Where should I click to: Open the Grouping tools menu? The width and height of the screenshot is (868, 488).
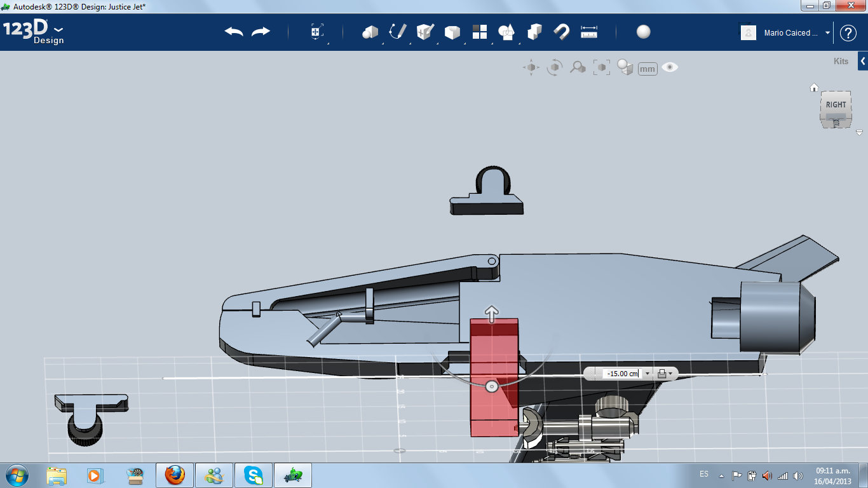[x=506, y=32]
